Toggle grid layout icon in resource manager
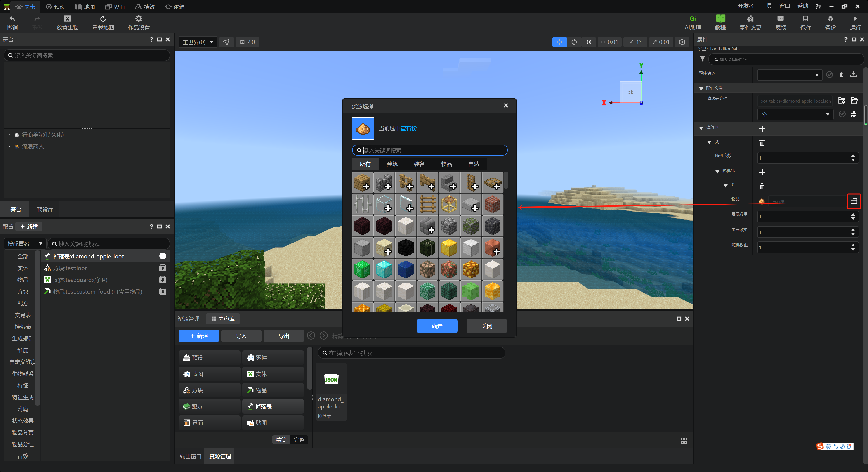 click(x=684, y=441)
